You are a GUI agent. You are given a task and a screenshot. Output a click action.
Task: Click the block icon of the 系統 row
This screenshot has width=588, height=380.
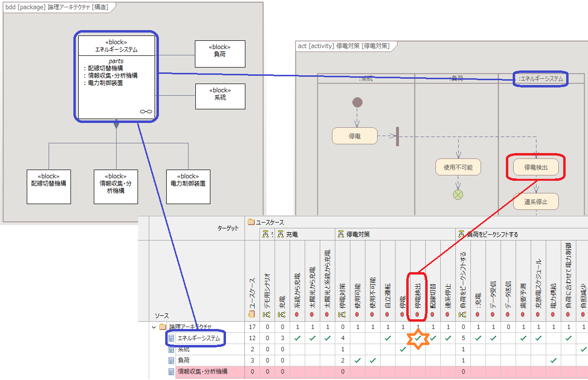[x=171, y=349]
